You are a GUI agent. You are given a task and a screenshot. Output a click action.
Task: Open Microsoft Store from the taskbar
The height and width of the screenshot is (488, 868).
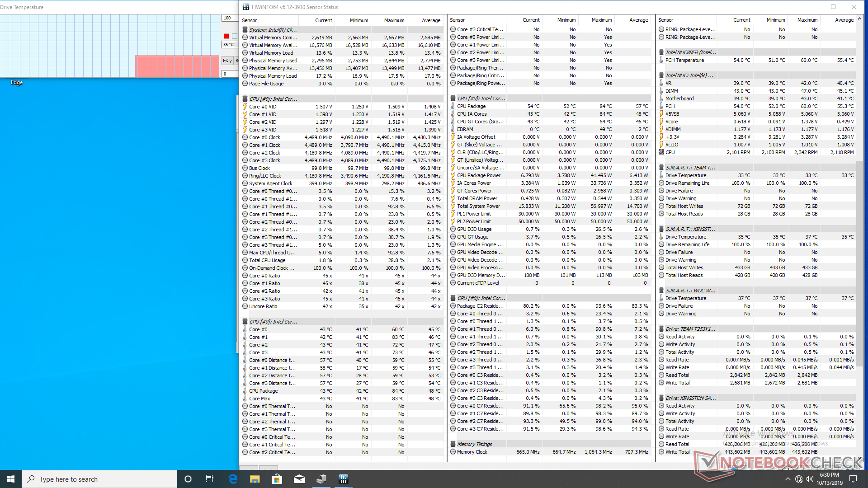277,479
